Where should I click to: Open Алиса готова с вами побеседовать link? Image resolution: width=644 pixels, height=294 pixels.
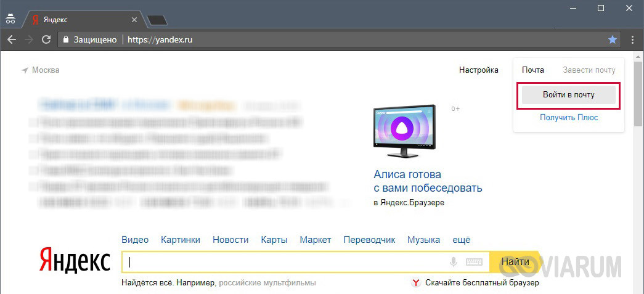tap(428, 181)
